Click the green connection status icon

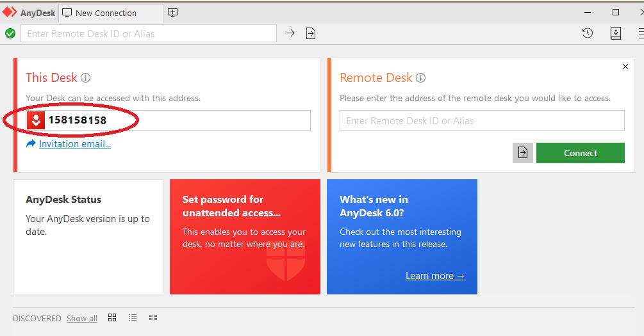(x=10, y=33)
